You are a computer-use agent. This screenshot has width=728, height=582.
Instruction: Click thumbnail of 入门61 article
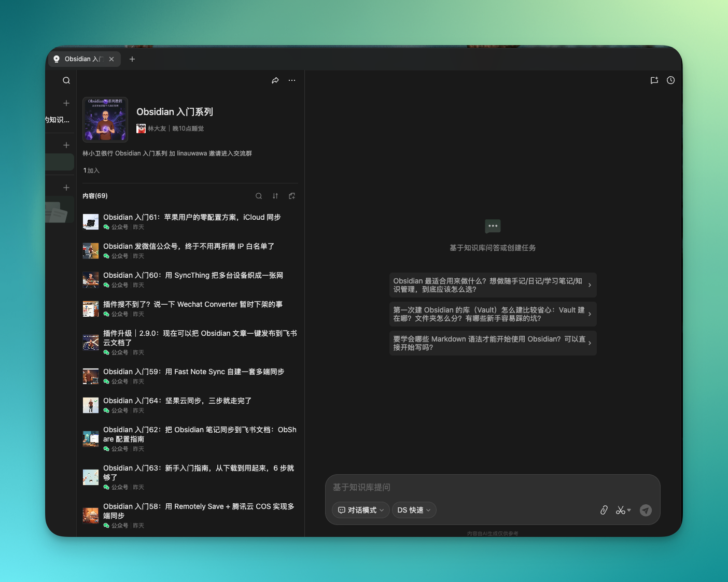click(91, 222)
